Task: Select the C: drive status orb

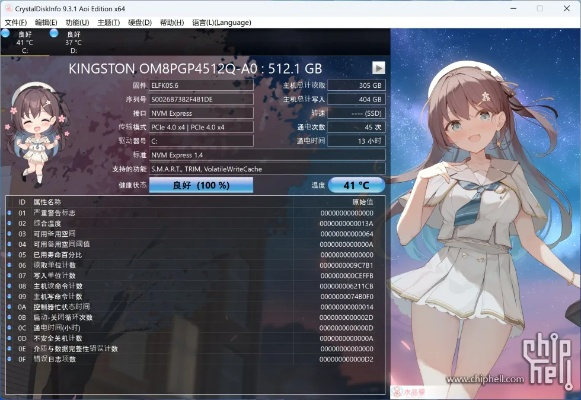Action: click(x=5, y=33)
